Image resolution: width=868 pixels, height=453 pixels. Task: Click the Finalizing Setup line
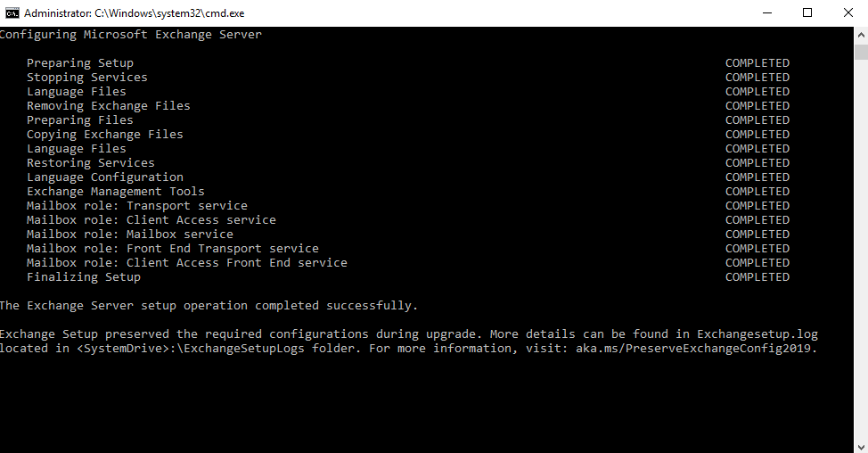(84, 277)
